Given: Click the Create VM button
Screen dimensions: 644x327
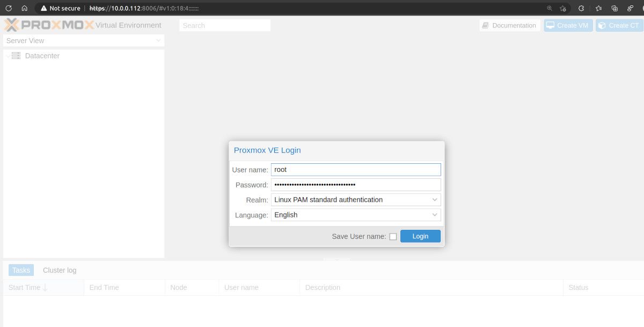Looking at the screenshot, I should 568,25.
